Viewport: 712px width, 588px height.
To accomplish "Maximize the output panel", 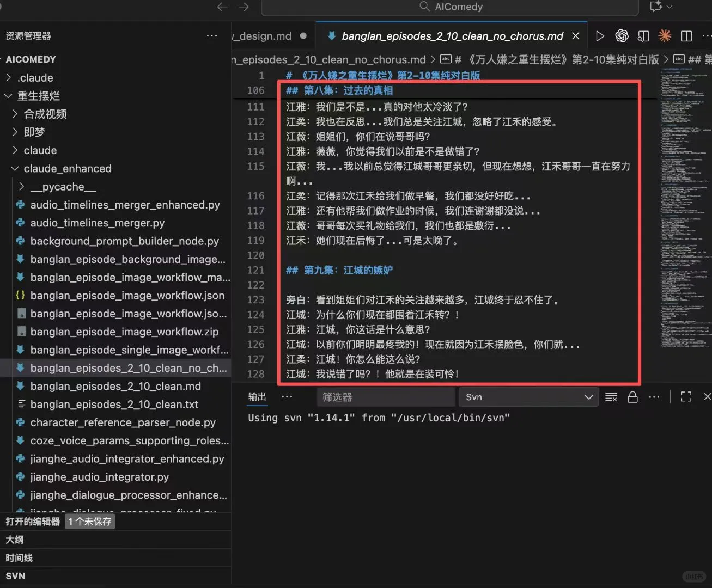I will coord(686,397).
